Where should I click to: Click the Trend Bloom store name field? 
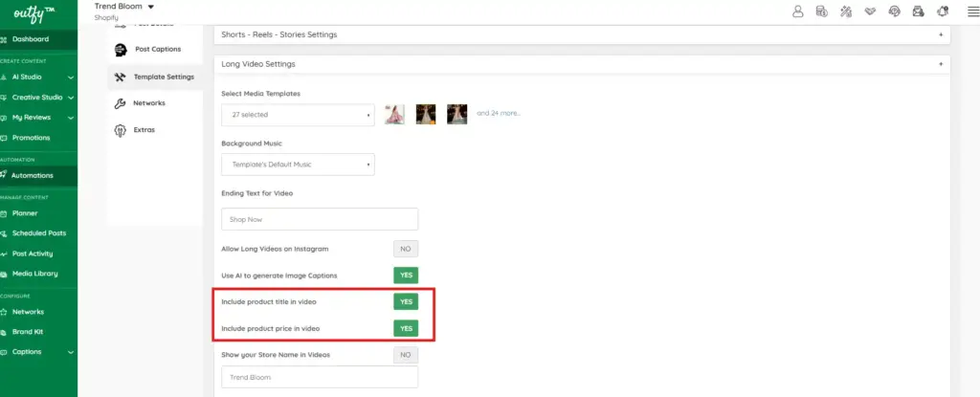320,378
